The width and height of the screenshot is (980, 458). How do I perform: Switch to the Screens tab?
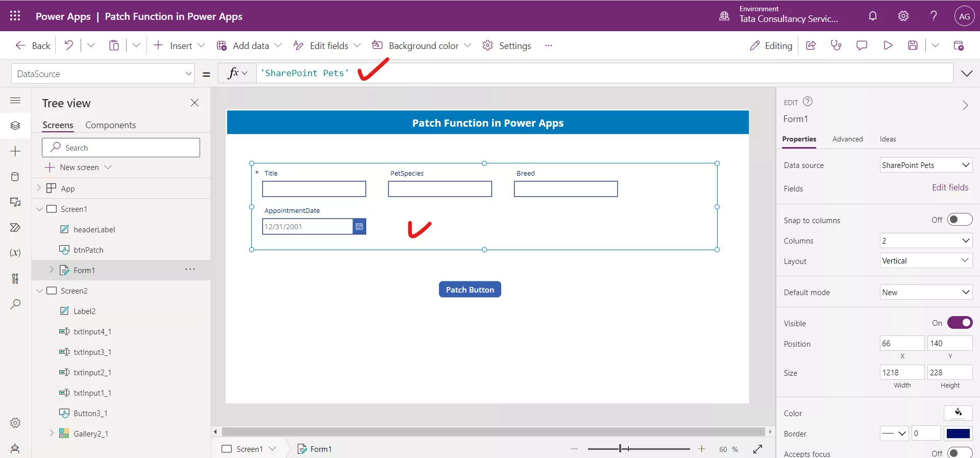click(x=58, y=125)
